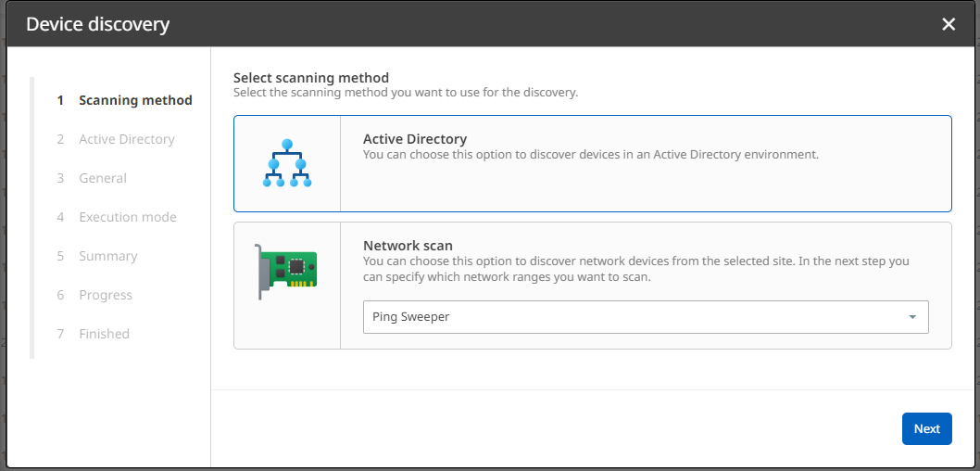Select the Active Directory scanning option title

click(x=414, y=139)
